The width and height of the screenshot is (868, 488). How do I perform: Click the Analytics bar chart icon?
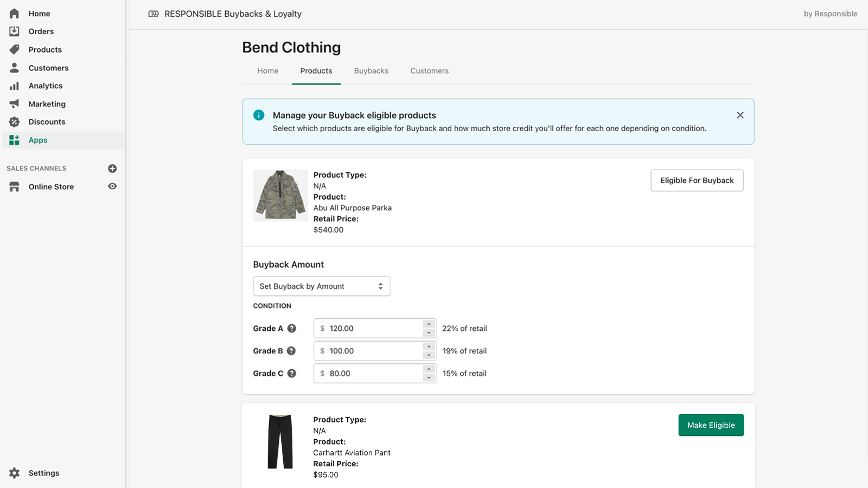[x=15, y=86]
